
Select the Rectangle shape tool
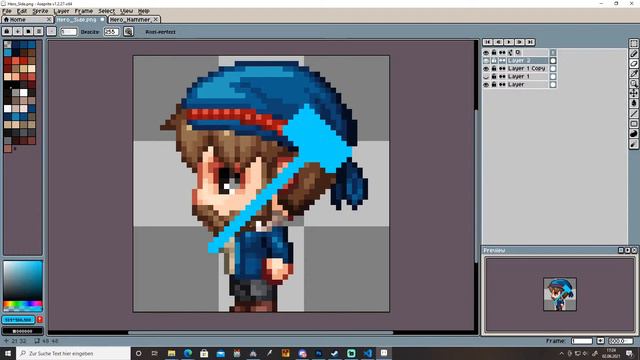[x=633, y=124]
